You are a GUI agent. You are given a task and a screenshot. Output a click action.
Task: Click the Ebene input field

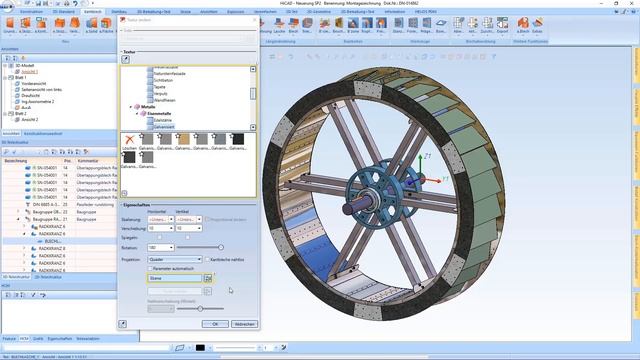(x=174, y=278)
